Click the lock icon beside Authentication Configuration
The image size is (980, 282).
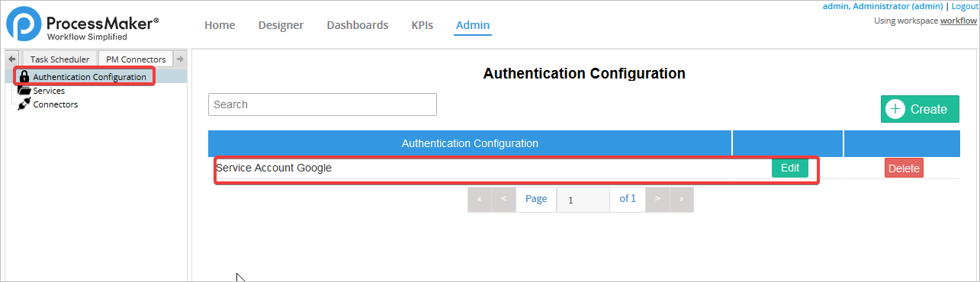pos(24,77)
